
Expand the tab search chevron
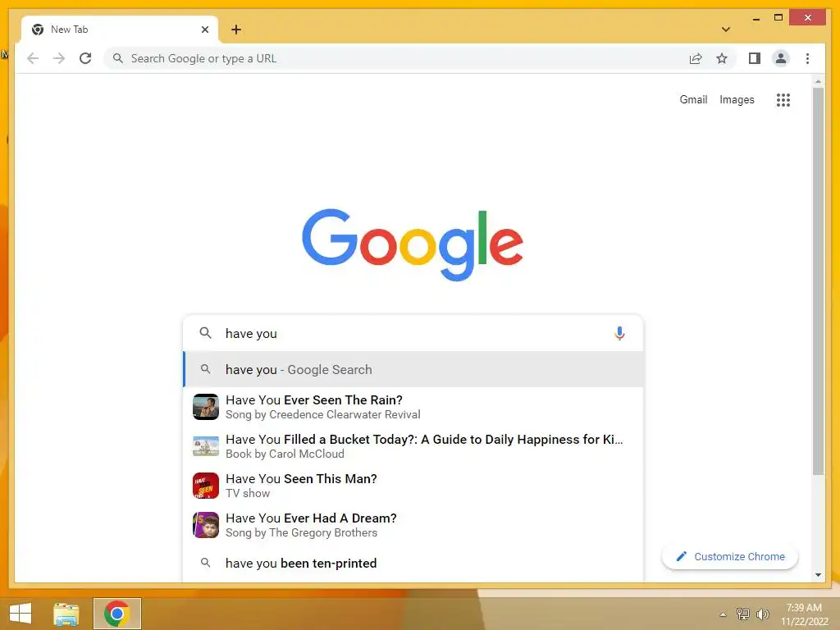coord(726,30)
